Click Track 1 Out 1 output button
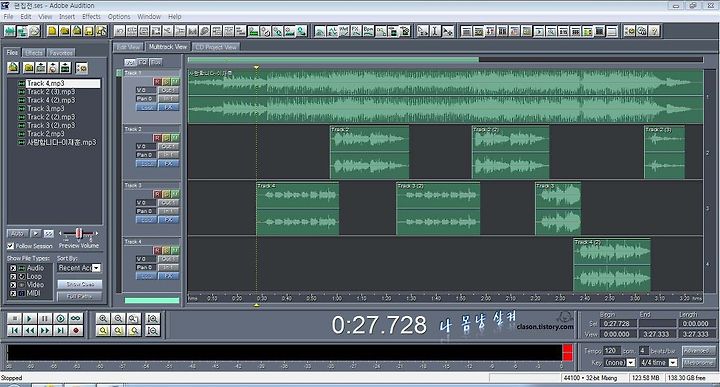The height and width of the screenshot is (387, 720). 168,90
